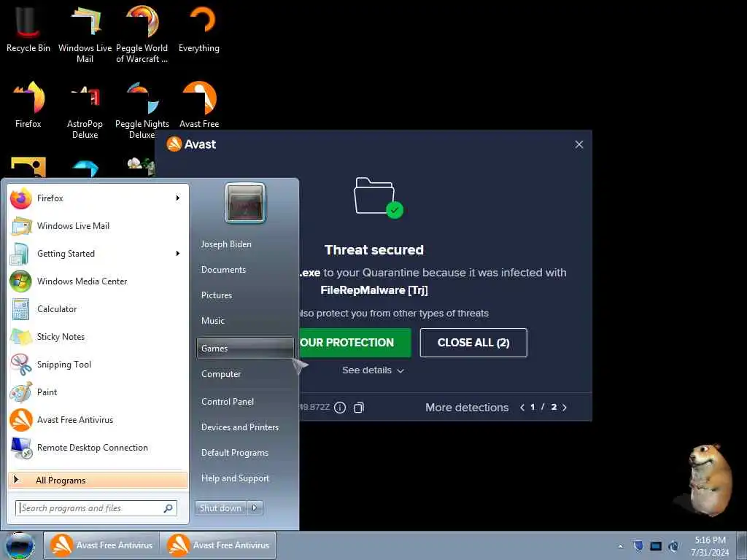Open the Everything desktop shortcut
Screen dimensions: 747x560
coord(199,29)
